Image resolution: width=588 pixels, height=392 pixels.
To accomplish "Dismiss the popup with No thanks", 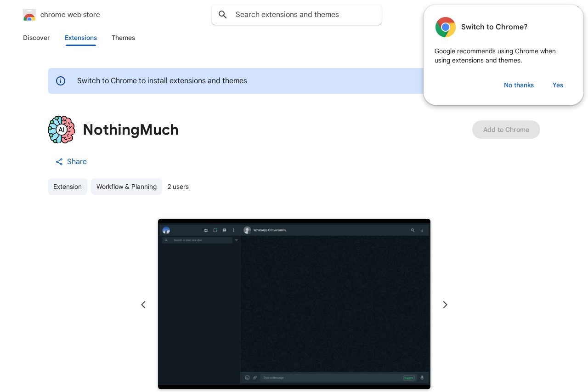I will click(x=519, y=85).
